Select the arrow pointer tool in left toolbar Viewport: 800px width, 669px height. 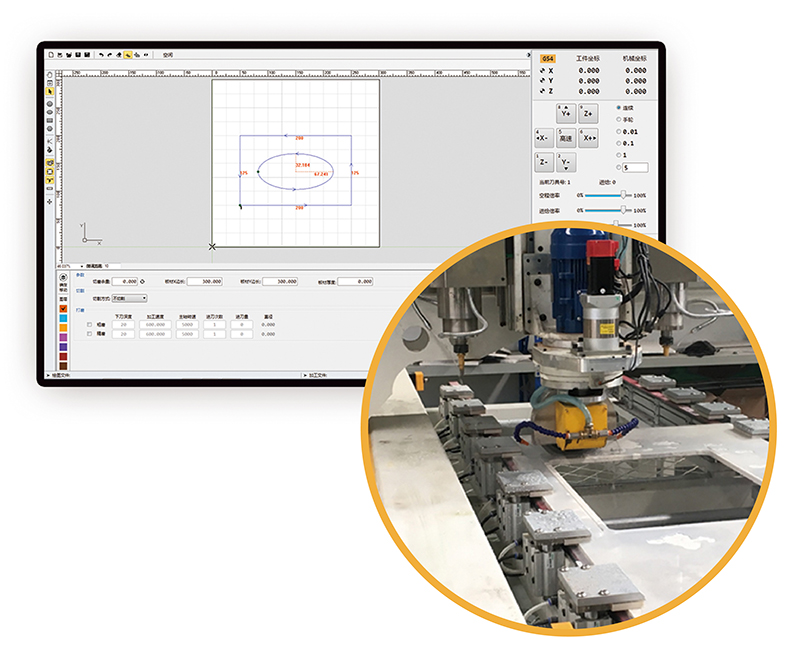(x=50, y=92)
